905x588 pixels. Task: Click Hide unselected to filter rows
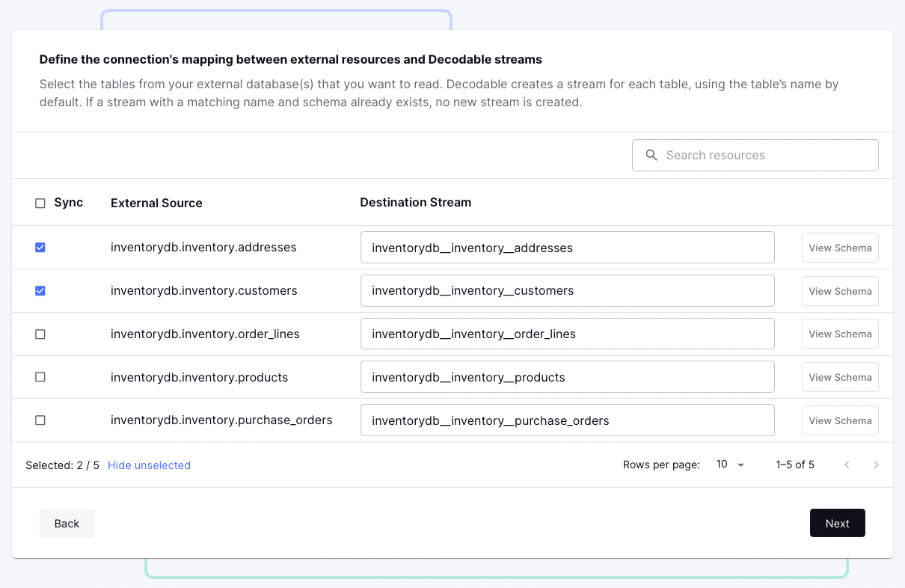point(149,465)
